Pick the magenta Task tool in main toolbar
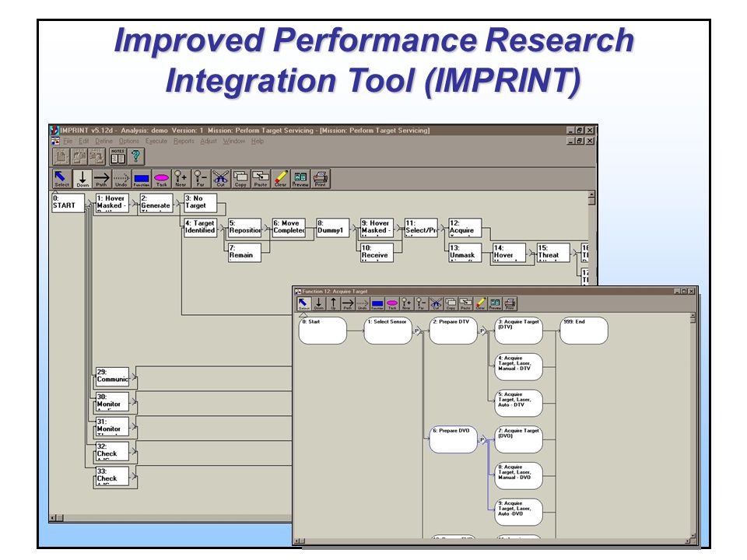 tap(161, 179)
